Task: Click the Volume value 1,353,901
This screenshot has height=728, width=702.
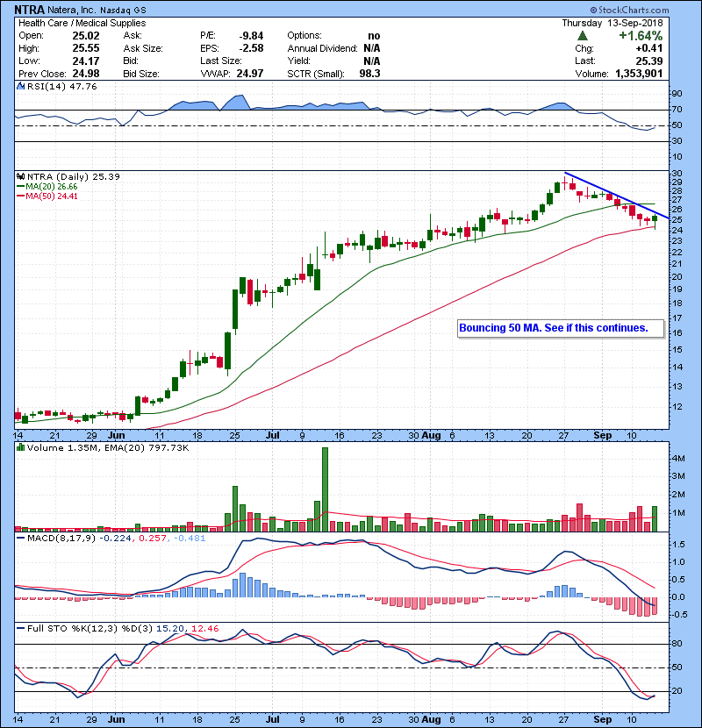Action: [x=639, y=74]
